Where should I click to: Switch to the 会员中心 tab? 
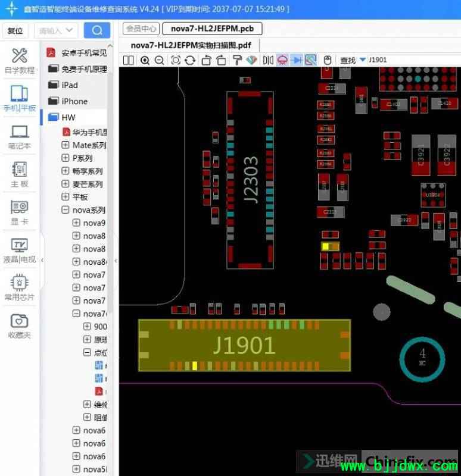pyautogui.click(x=141, y=29)
